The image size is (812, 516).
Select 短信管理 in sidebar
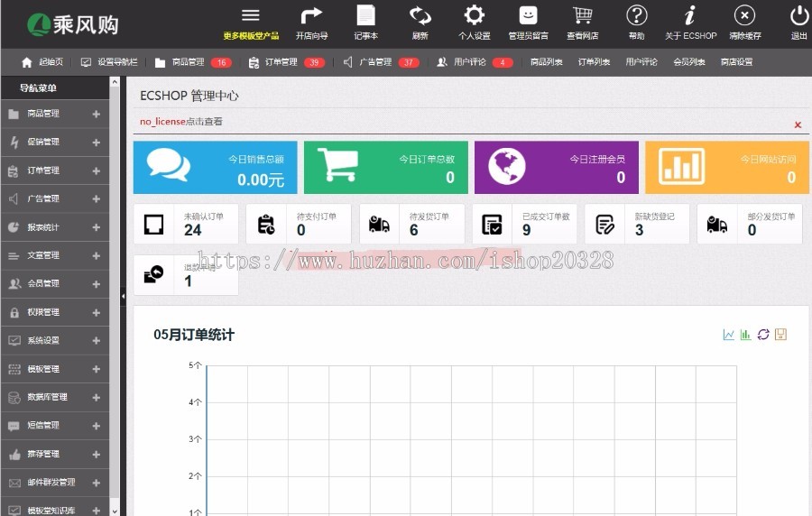click(x=55, y=426)
